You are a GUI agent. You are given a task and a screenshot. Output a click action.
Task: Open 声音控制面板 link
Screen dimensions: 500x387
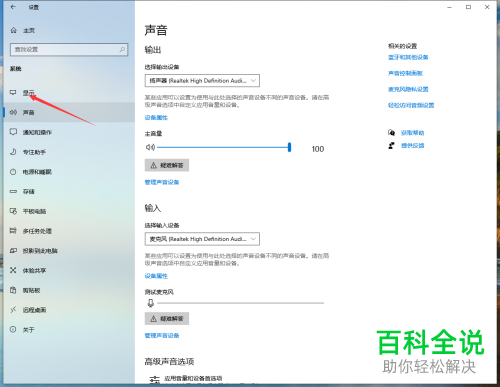(x=405, y=73)
